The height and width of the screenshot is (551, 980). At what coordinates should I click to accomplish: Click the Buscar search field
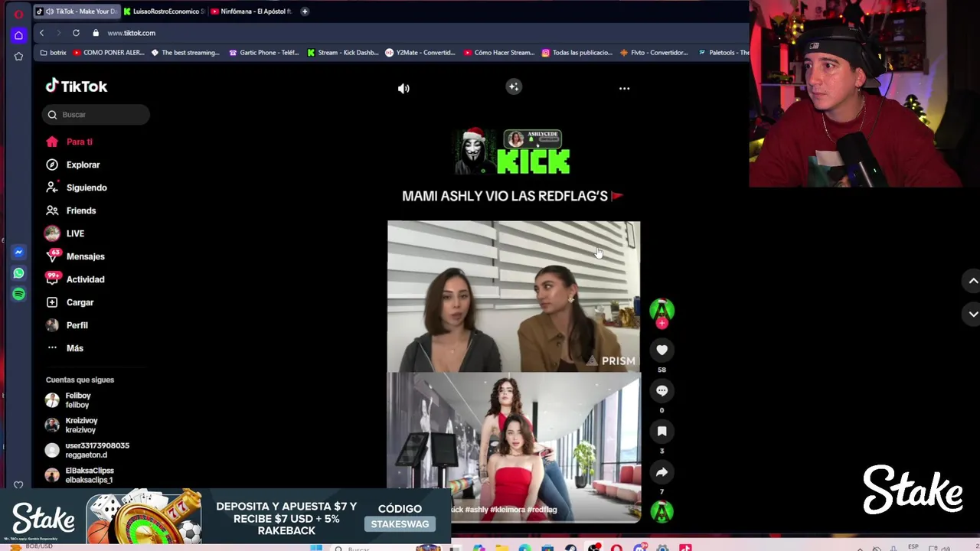[96, 115]
